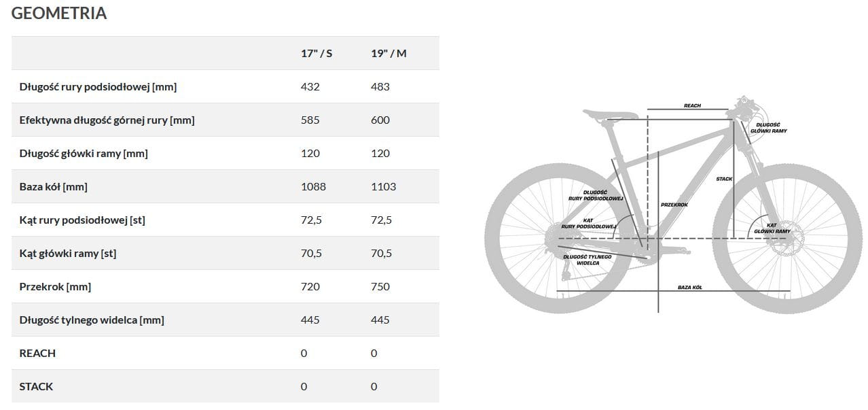
Task: Click the 432 seat tube length value
Action: tap(310, 86)
